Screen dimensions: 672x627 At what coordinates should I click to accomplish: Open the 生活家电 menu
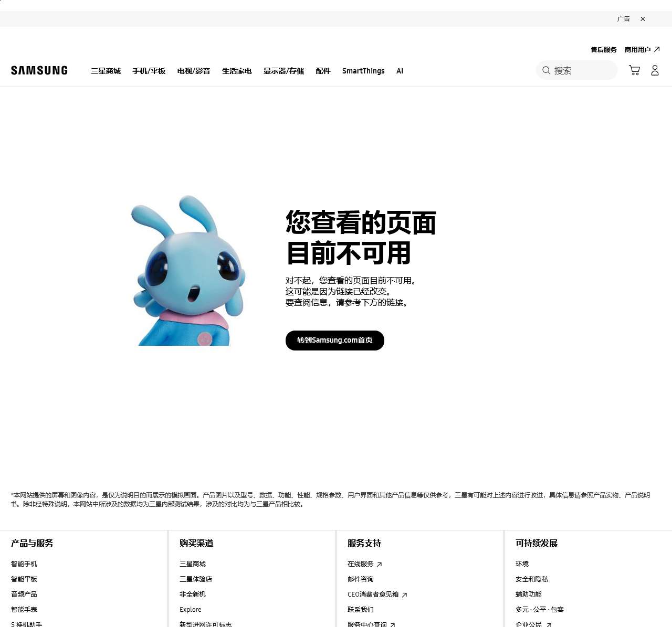[237, 71]
